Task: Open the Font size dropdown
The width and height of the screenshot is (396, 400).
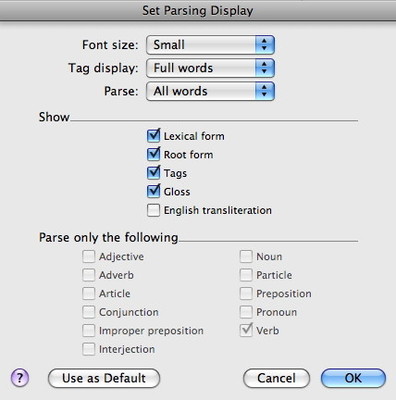Action: click(210, 45)
